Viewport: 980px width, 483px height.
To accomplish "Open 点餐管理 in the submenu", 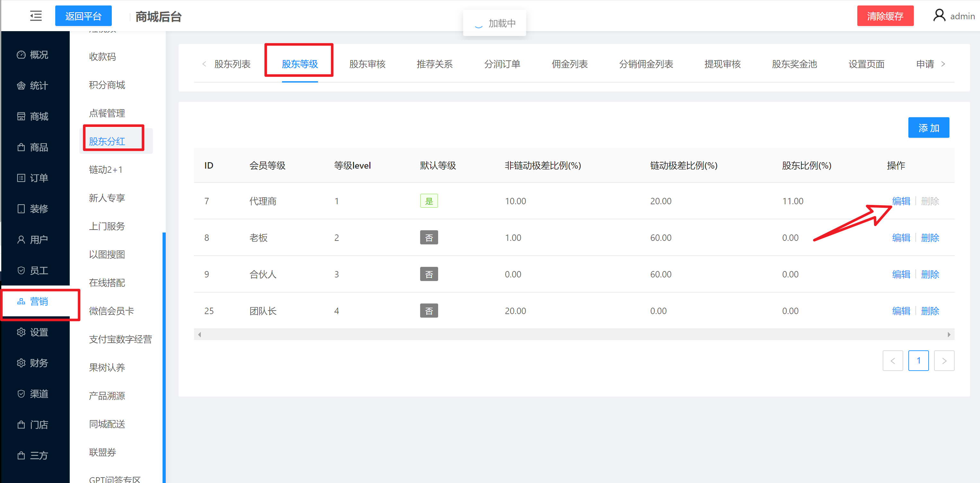I will click(x=107, y=113).
